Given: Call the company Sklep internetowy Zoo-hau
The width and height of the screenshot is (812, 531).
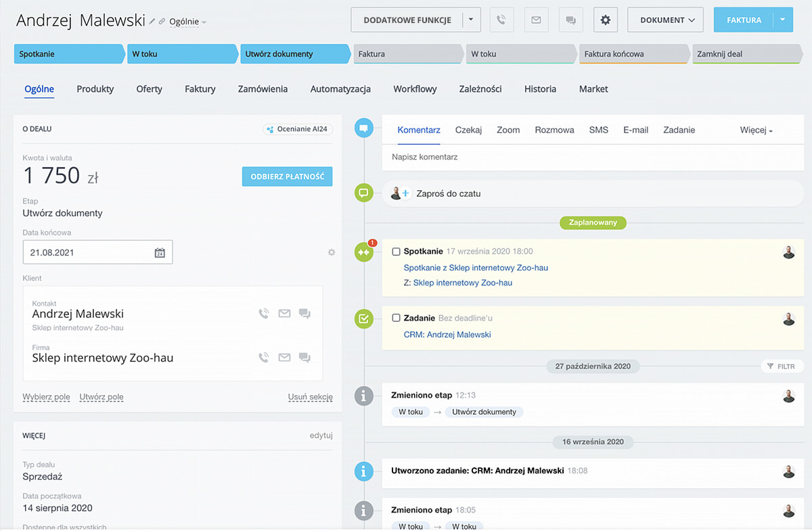Looking at the screenshot, I should pyautogui.click(x=264, y=358).
